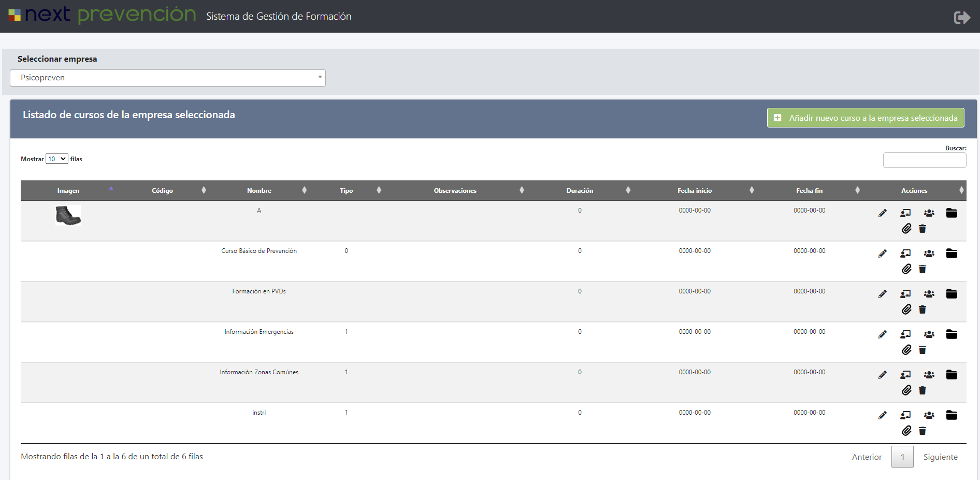This screenshot has height=480, width=980.
Task: Open the folder icon for course A
Action: click(952, 213)
